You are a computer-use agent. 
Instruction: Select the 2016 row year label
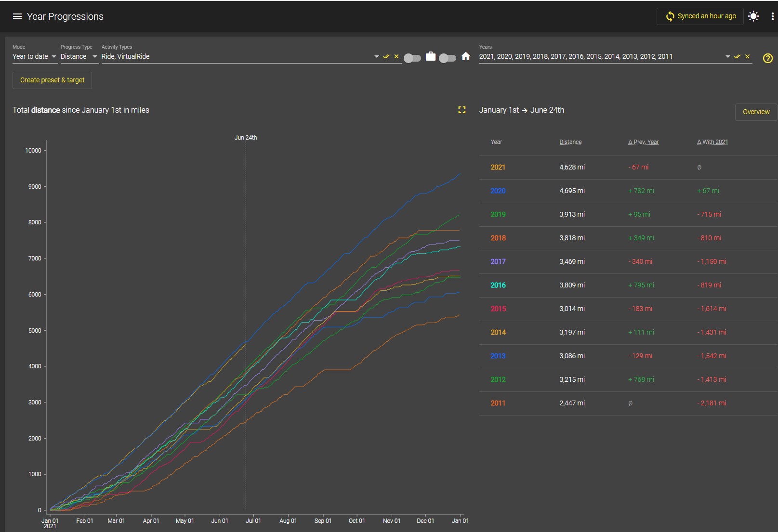coord(498,285)
